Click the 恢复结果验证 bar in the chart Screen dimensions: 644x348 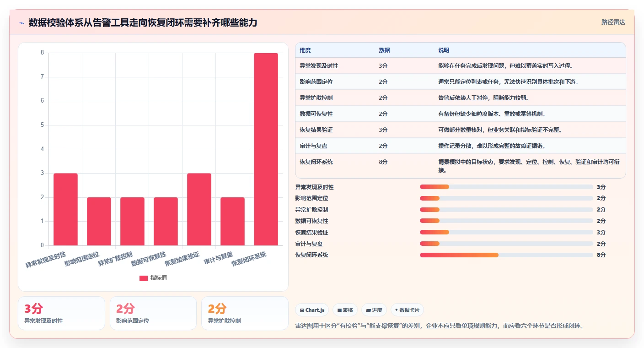coord(199,209)
